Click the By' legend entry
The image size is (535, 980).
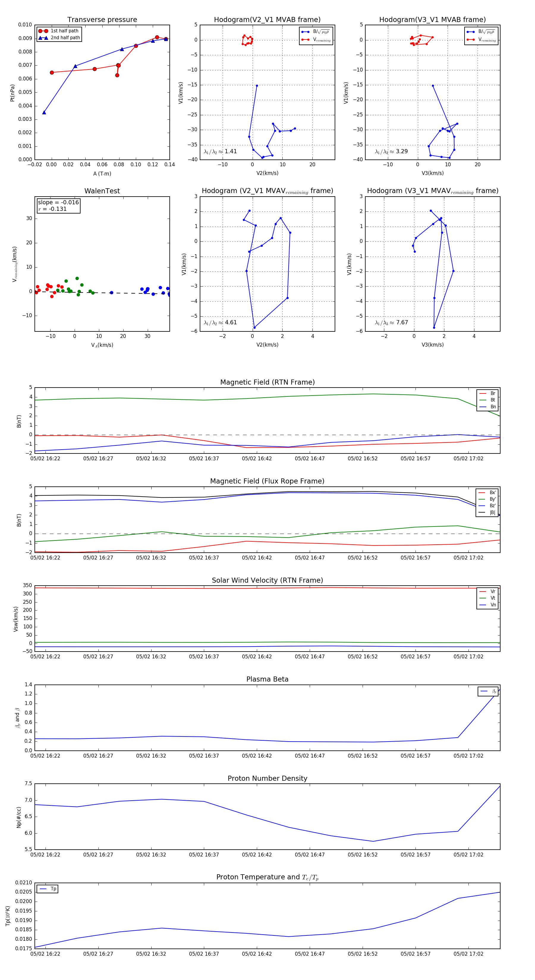487,499
